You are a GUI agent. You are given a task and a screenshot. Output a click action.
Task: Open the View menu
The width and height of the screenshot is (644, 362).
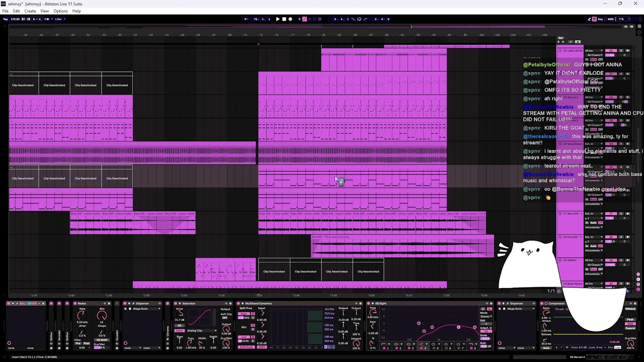point(45,11)
